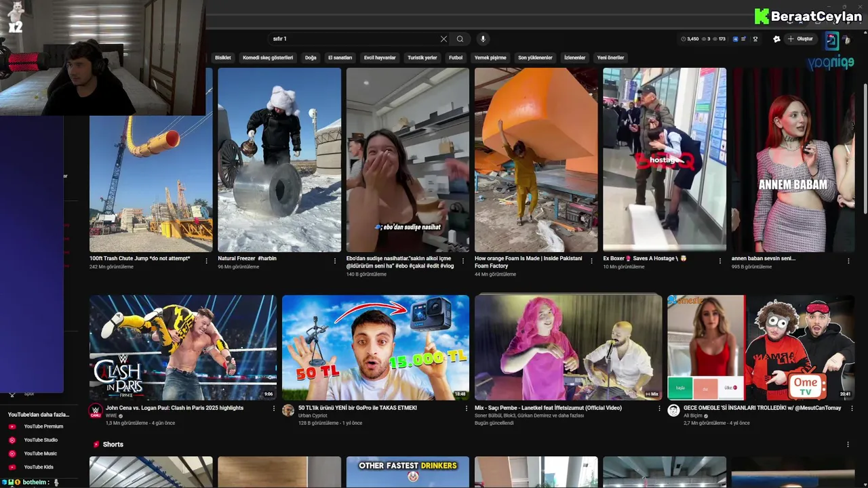Open the Urban Cypriot channel name link

[x=313, y=415]
